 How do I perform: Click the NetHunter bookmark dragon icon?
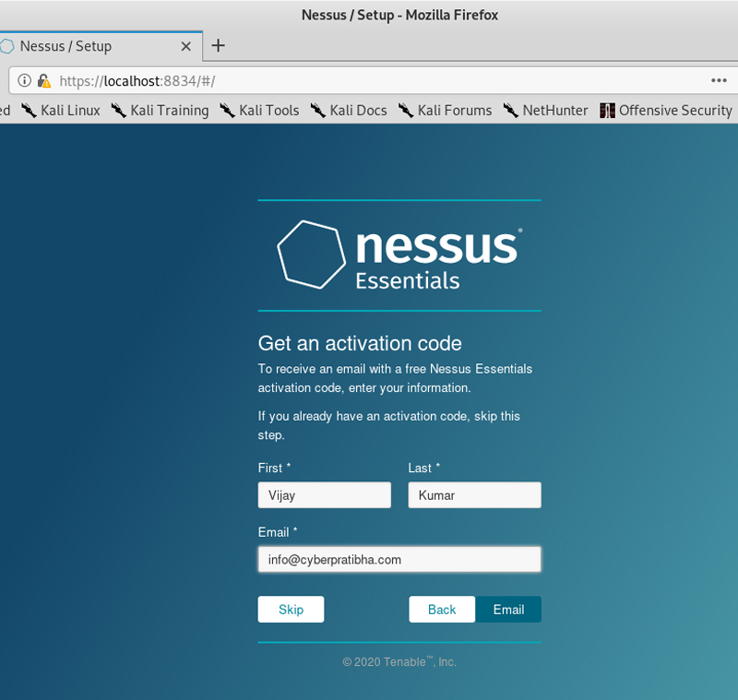511,111
